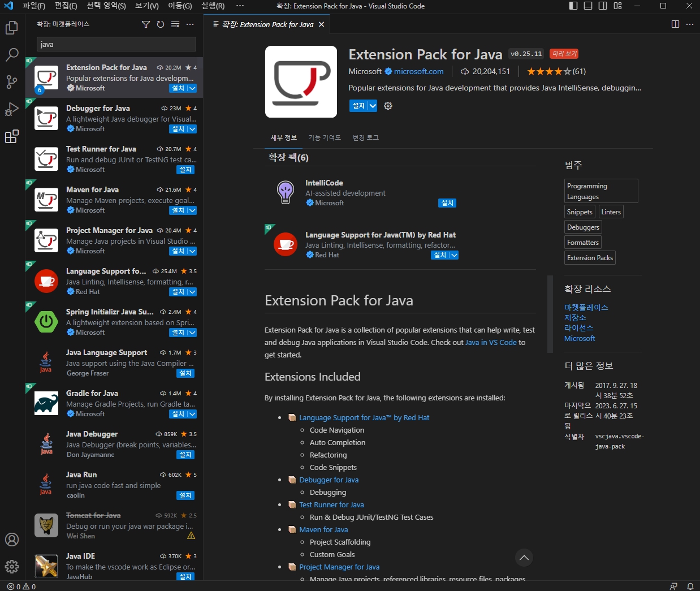Viewport: 700px width, 591px height.
Task: Expand install dropdown for Gradle for Java
Action: [x=192, y=414]
